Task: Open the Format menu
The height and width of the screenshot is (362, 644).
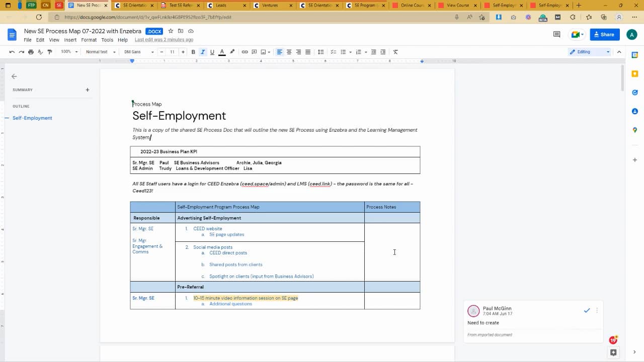Action: pos(89,40)
